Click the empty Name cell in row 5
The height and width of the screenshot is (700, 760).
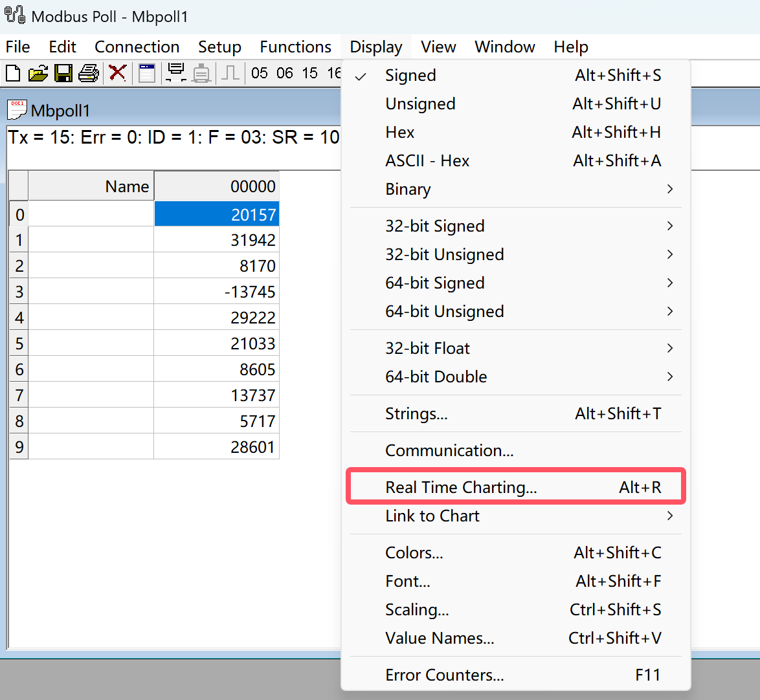pyautogui.click(x=91, y=344)
